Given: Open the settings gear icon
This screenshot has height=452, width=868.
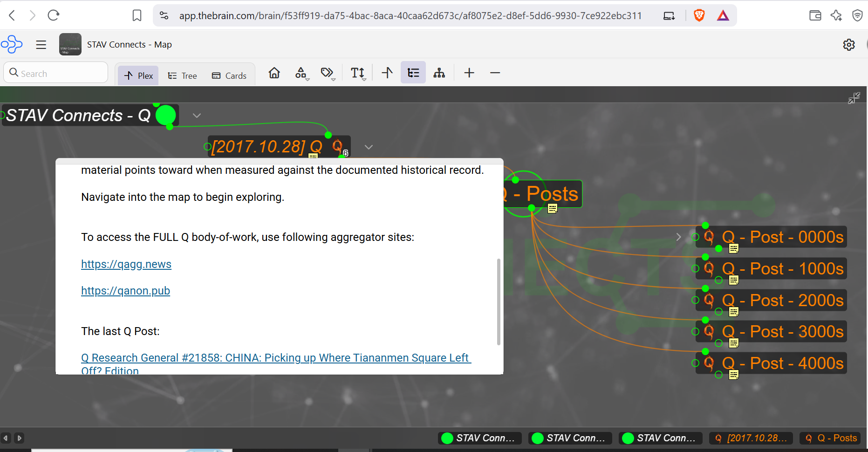Looking at the screenshot, I should coord(849,45).
